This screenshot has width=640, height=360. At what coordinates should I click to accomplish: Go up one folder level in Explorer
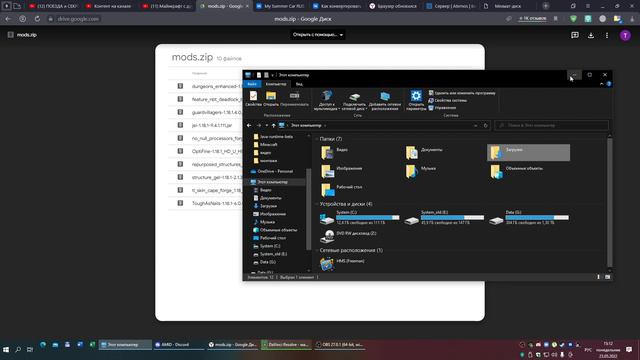coord(273,125)
